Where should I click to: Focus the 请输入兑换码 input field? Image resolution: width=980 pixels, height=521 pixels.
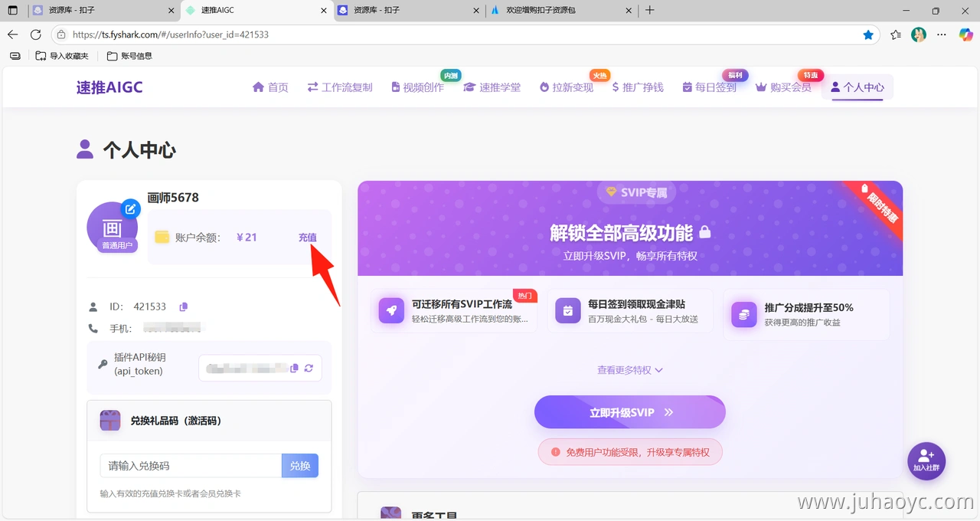tap(191, 466)
